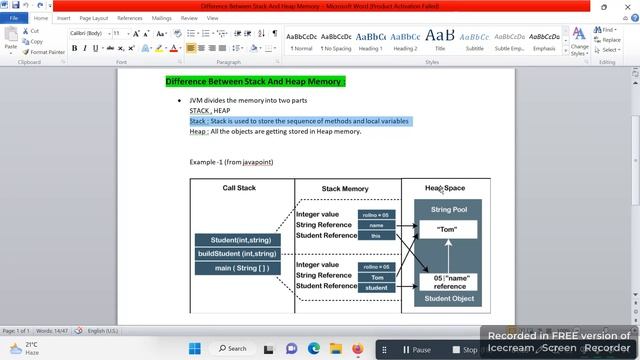Toggle underline formatting
This screenshot has height=360, width=640.
[x=95, y=48]
